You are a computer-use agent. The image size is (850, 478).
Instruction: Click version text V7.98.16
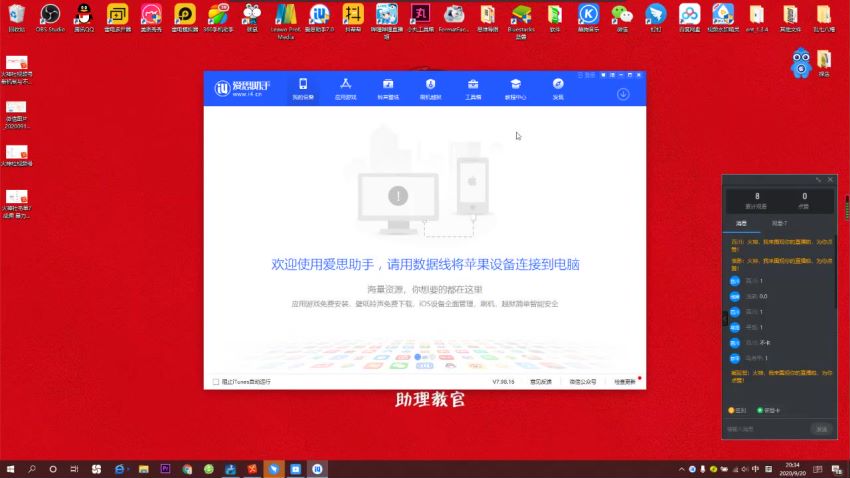pyautogui.click(x=503, y=382)
